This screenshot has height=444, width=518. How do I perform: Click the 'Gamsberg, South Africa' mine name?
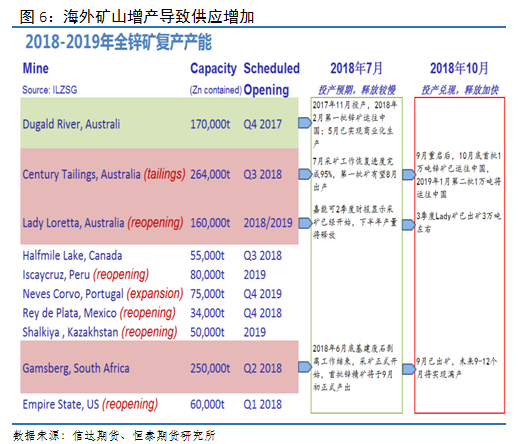tap(76, 368)
